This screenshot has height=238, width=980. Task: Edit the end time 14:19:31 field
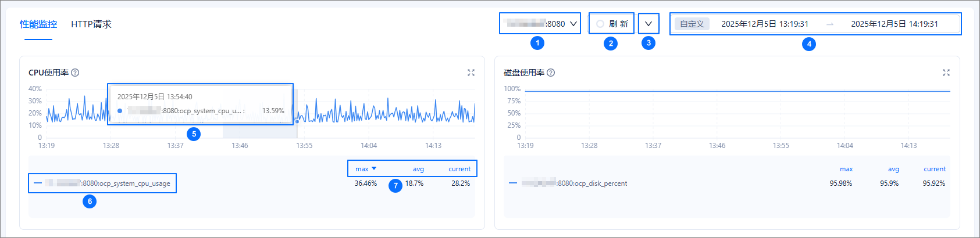895,24
